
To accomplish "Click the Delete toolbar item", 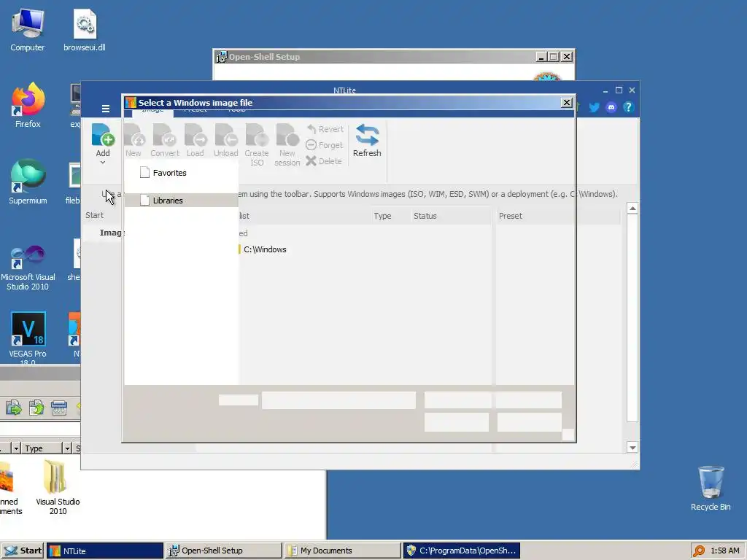I will [x=323, y=161].
